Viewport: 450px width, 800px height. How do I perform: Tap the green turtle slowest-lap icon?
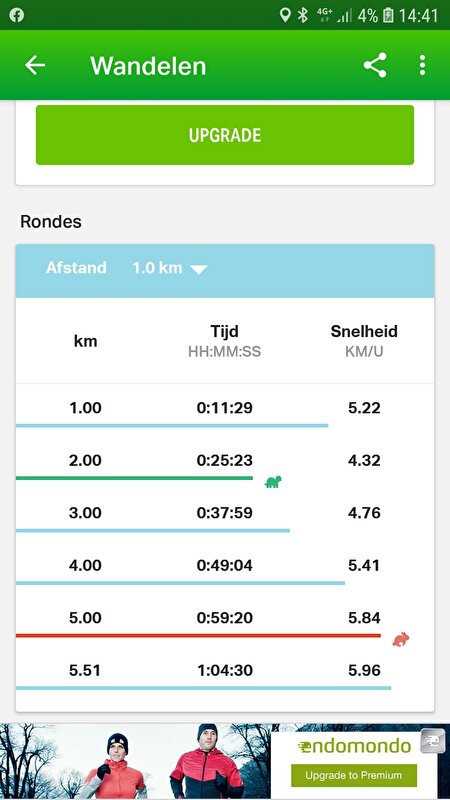click(x=273, y=482)
